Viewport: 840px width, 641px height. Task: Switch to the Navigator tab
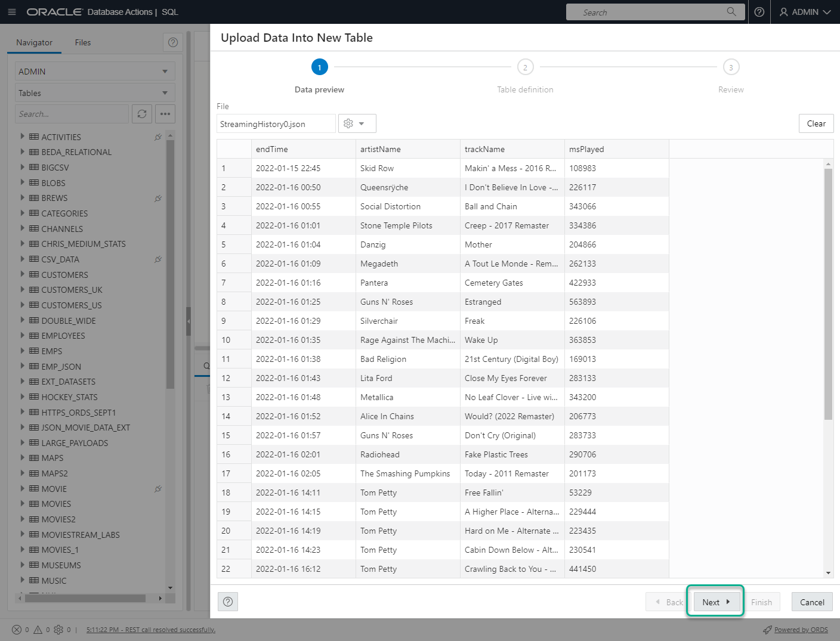click(x=34, y=42)
